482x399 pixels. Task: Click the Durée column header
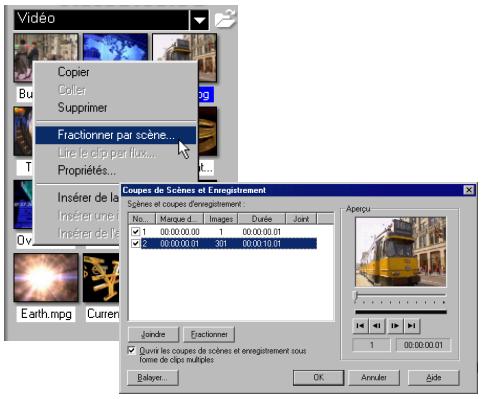coord(262,219)
